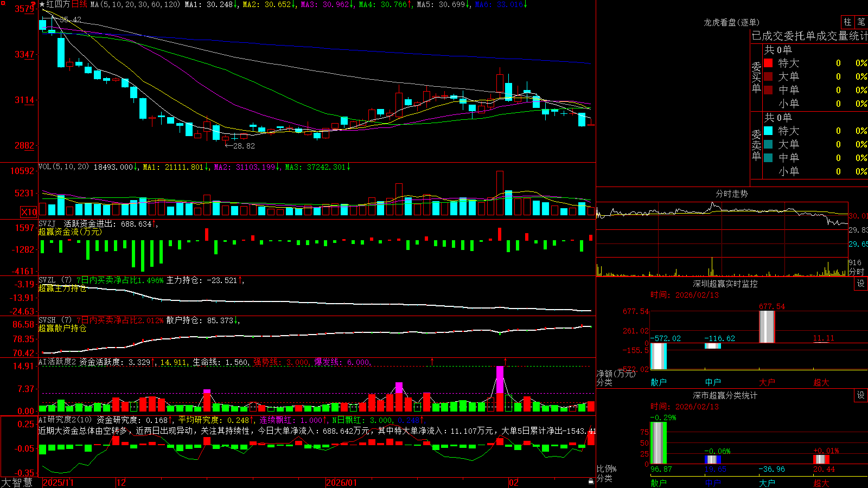Open 设 settings for 深市超赢分类统计
Image resolution: width=868 pixels, height=488 pixels.
[861, 395]
